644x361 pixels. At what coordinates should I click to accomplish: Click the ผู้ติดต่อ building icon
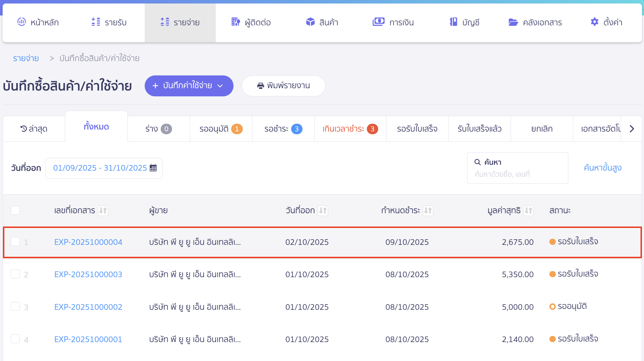pyautogui.click(x=236, y=22)
